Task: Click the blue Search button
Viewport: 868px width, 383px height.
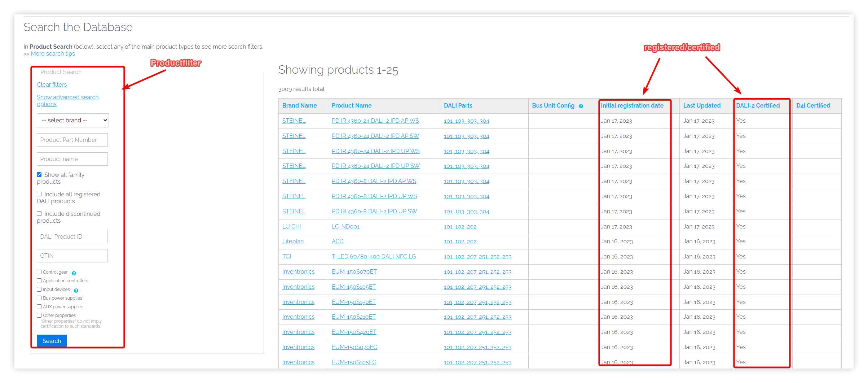Action: [52, 341]
